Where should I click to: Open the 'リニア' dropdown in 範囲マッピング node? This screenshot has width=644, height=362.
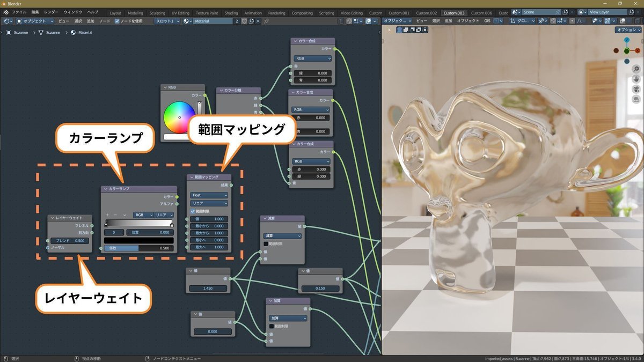(x=209, y=203)
